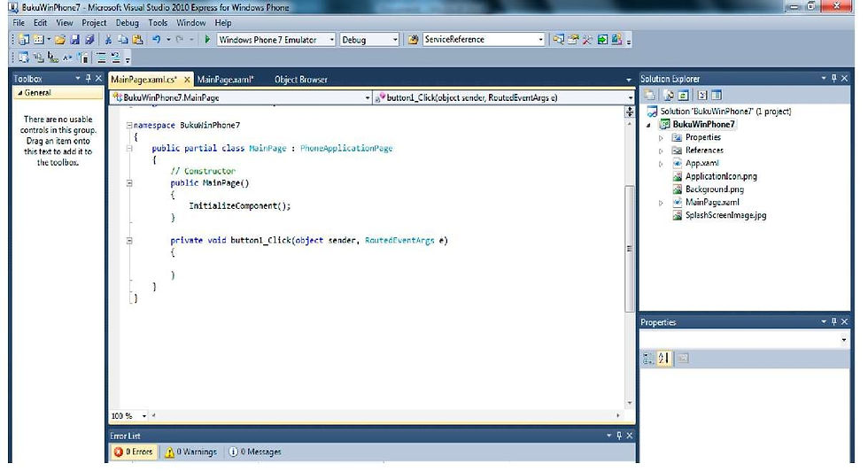Toggle the Errors filter in Error List
The width and height of the screenshot is (868, 471).
click(134, 452)
